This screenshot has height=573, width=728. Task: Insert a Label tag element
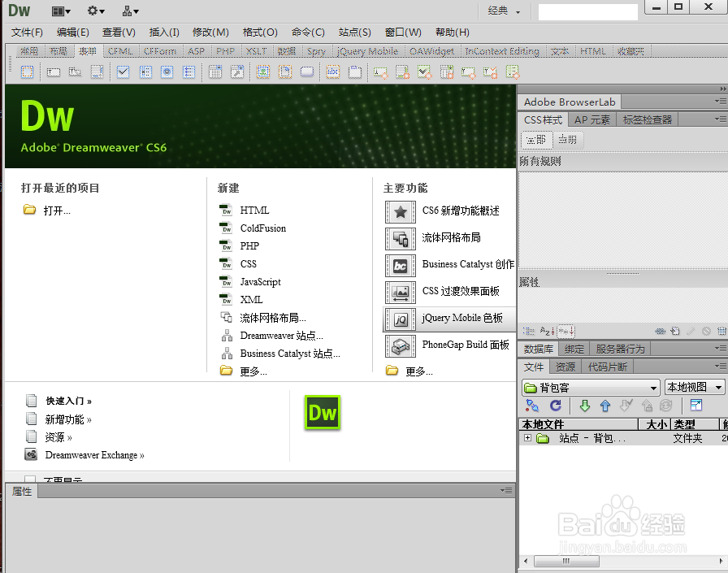333,72
